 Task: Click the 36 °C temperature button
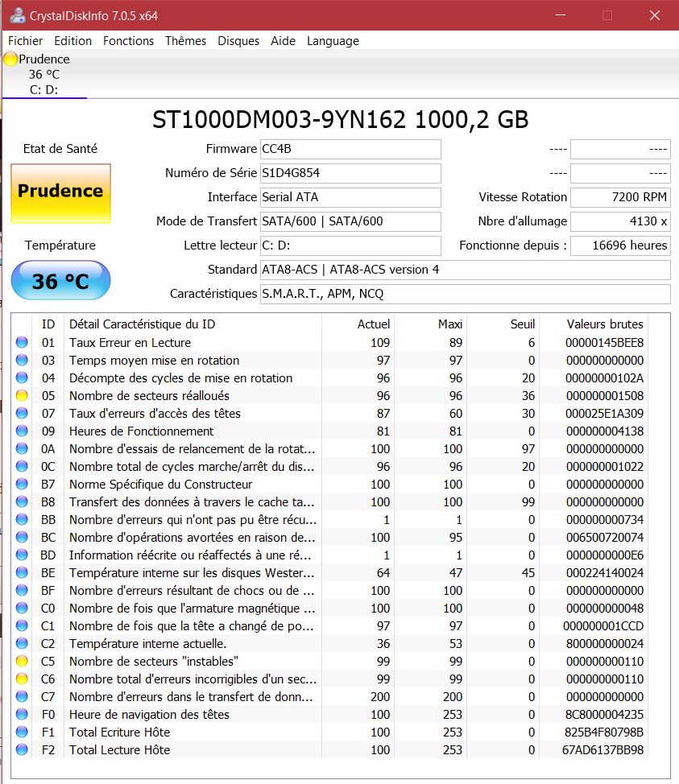pyautogui.click(x=60, y=281)
